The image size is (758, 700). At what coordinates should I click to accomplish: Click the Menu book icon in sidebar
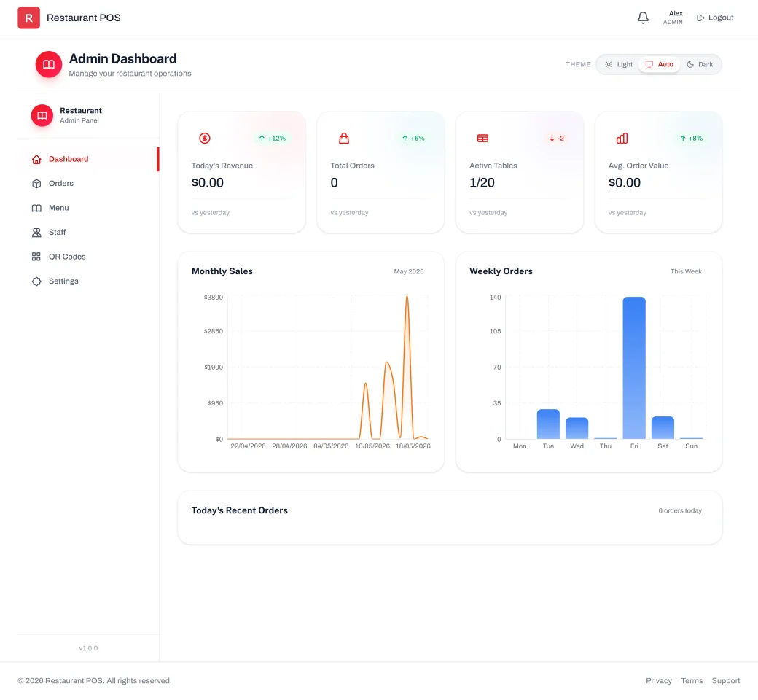point(36,208)
